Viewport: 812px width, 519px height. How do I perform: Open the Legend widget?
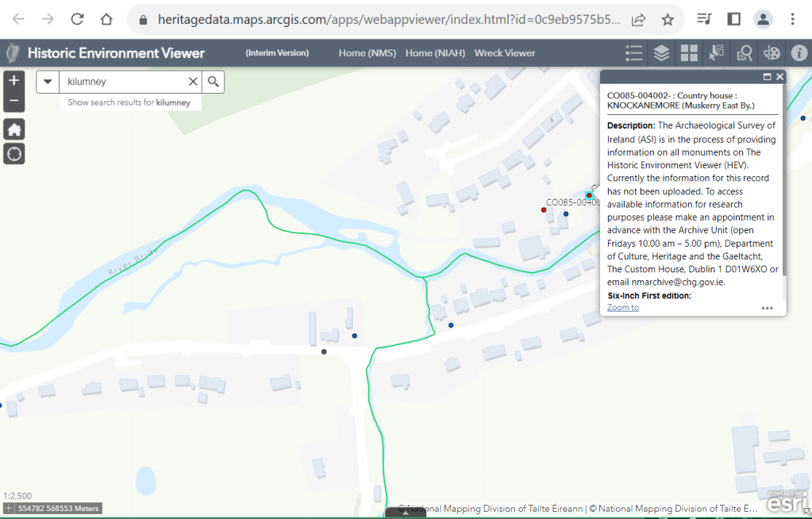coord(633,53)
